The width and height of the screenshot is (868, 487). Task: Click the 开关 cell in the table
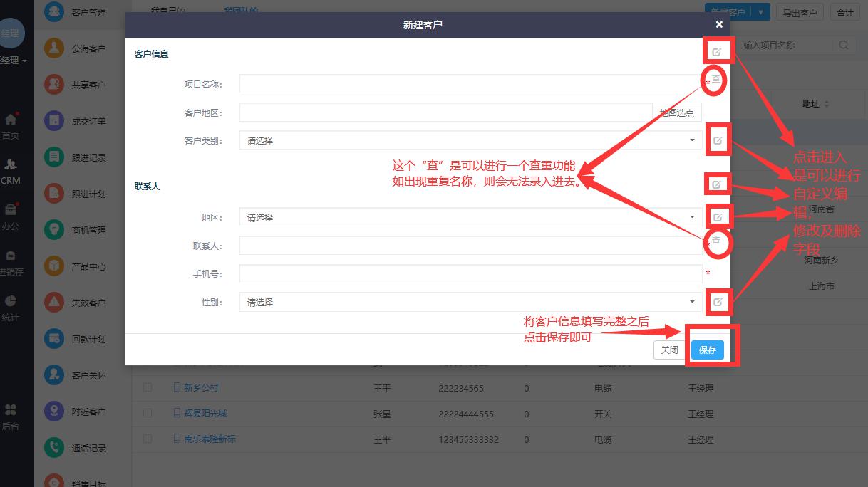click(603, 414)
